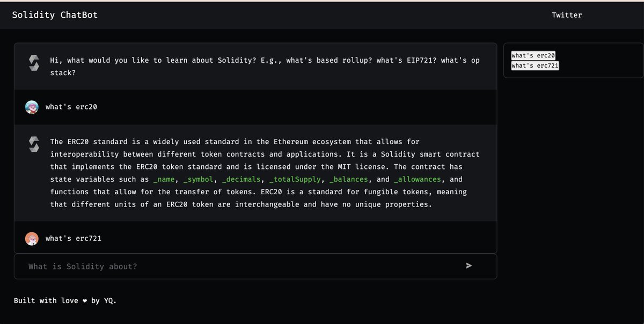Viewport: 644px width, 324px height.
Task: Click the send message arrow icon
Action: pyautogui.click(x=468, y=266)
